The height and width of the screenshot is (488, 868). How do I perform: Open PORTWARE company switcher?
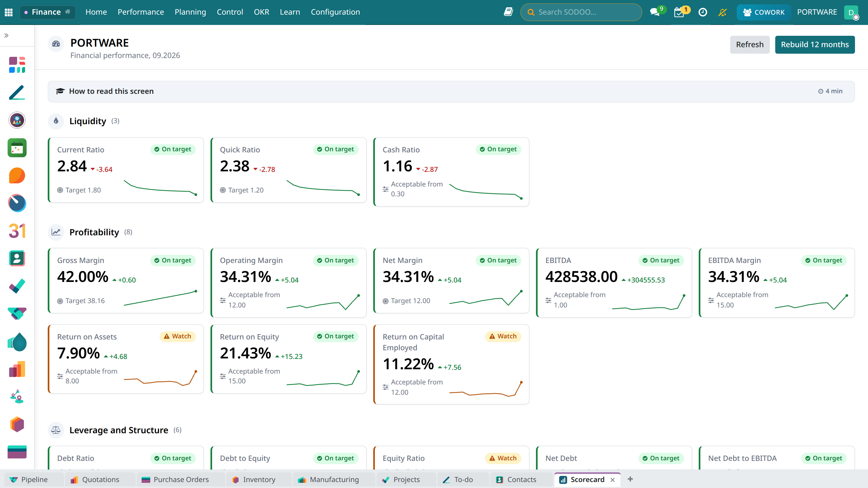[x=817, y=12]
